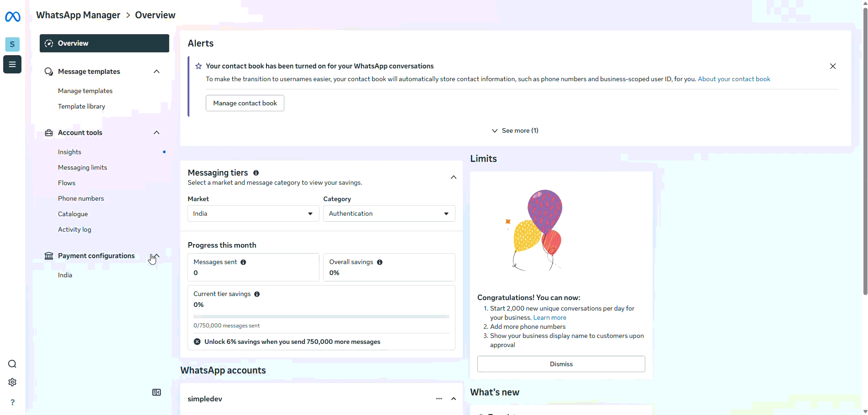
Task: Collapse the Account tools section
Action: pyautogui.click(x=157, y=133)
